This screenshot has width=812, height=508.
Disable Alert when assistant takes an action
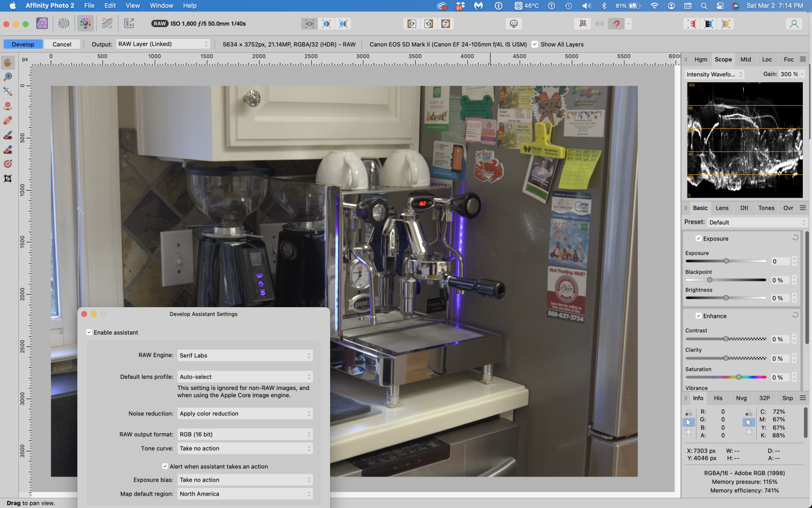(165, 466)
